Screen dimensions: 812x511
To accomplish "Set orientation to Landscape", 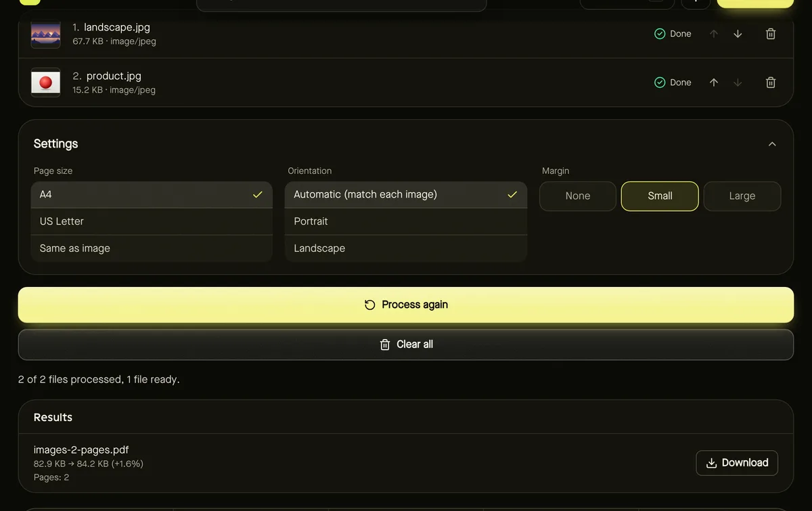I will click(406, 248).
